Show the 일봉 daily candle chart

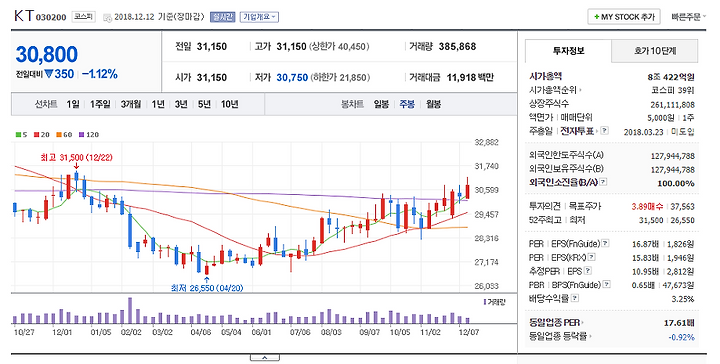click(x=381, y=105)
